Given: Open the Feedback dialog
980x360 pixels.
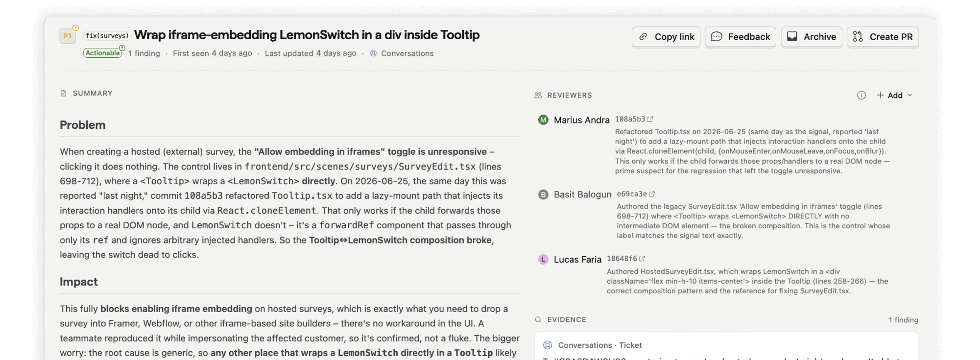Looking at the screenshot, I should click(741, 37).
